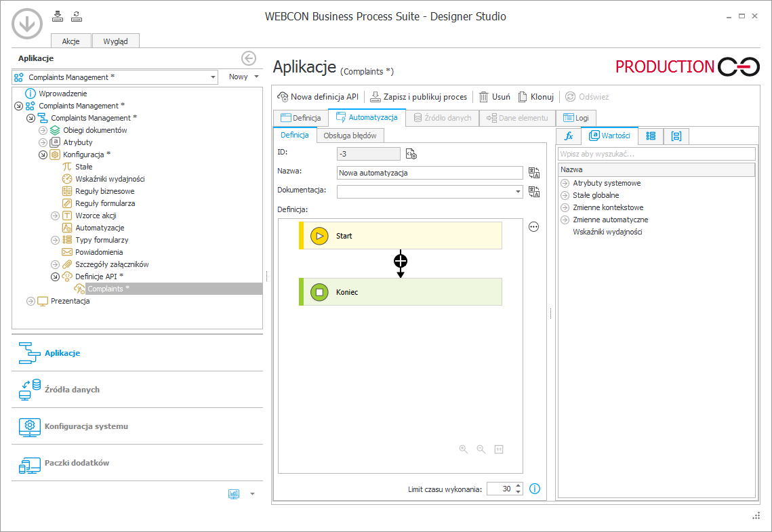
Task: Expand Obiegi dokumentów tree node
Action: point(43,130)
